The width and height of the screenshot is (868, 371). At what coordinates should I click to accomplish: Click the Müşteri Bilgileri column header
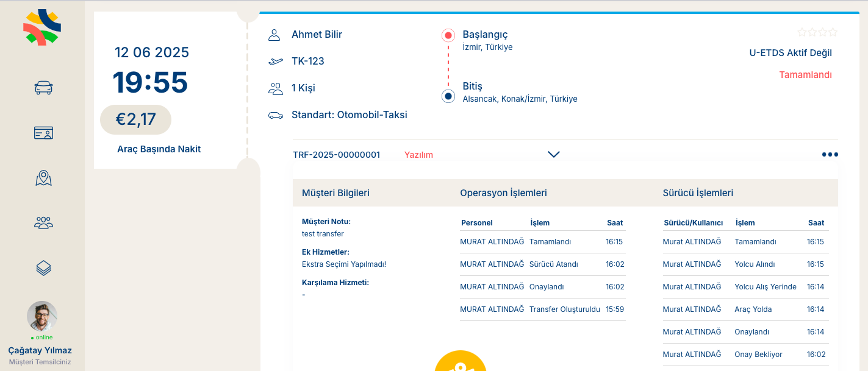(335, 193)
